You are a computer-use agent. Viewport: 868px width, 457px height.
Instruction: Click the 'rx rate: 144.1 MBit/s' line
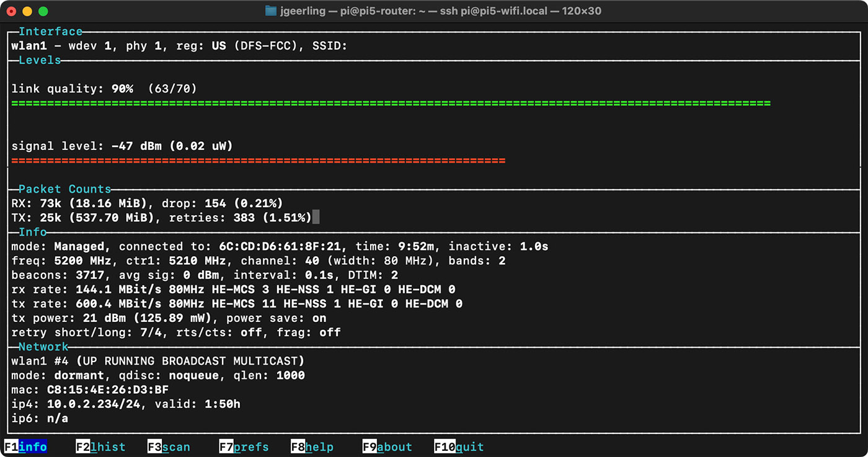click(x=233, y=289)
